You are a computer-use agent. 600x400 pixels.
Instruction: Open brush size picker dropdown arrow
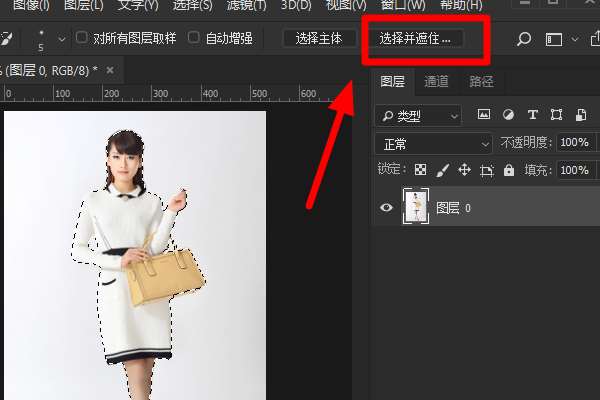[61, 39]
